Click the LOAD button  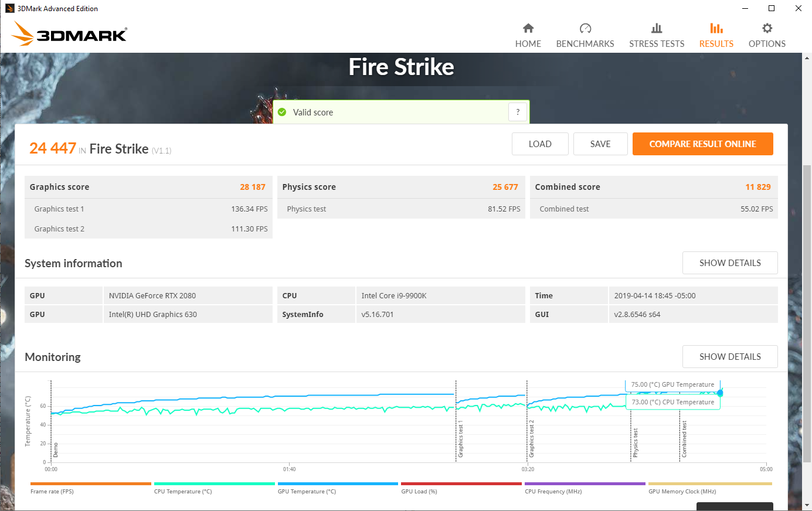point(540,144)
